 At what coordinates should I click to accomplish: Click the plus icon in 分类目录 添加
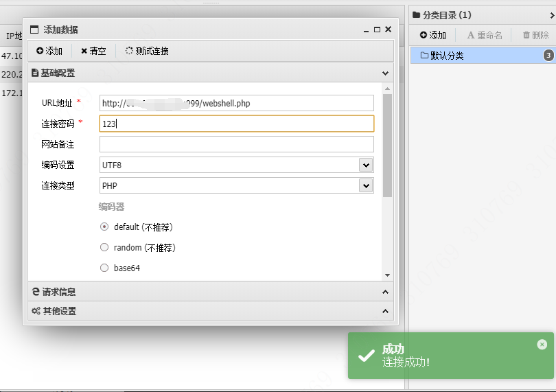(x=424, y=35)
